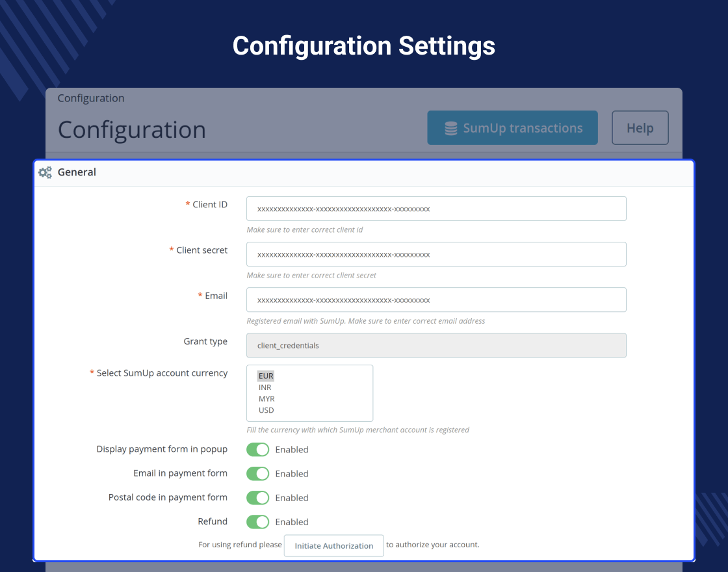Select USD in the currency list
The height and width of the screenshot is (572, 728).
coord(266,410)
